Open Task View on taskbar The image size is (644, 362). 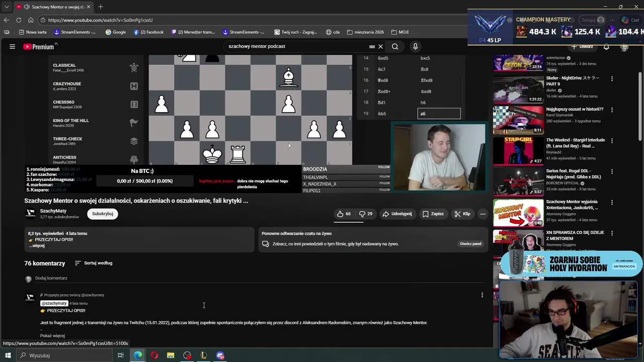(121, 355)
